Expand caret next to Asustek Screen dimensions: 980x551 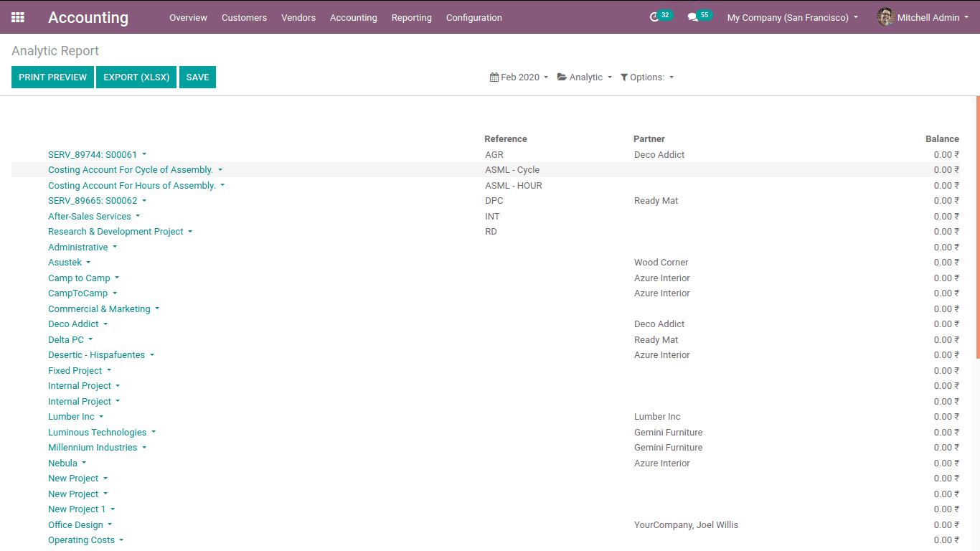(x=88, y=263)
